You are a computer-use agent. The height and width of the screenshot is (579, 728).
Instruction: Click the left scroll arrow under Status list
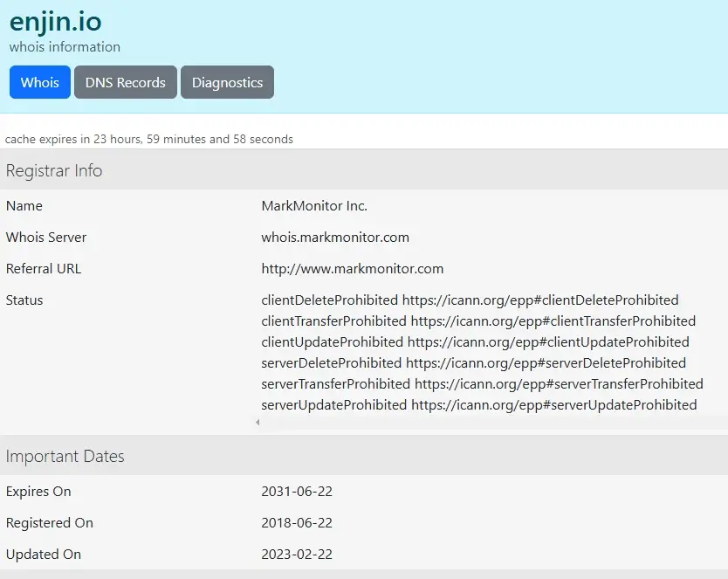tap(258, 422)
